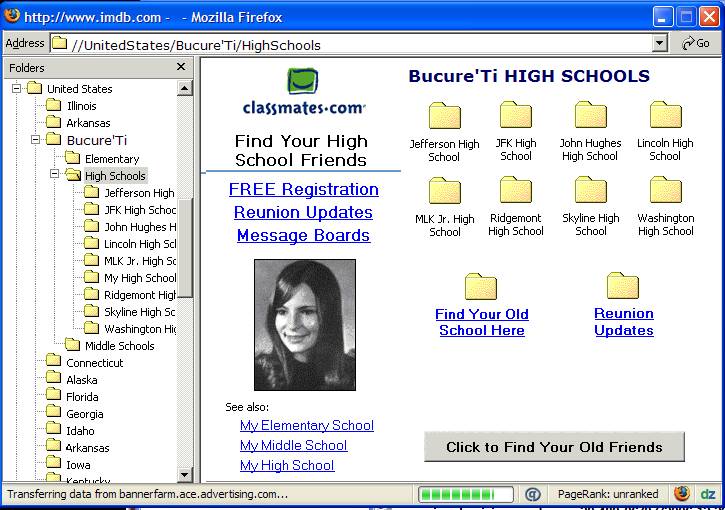725x510 pixels.
Task: Click the classmates.com smiley logo
Action: pyautogui.click(x=302, y=81)
